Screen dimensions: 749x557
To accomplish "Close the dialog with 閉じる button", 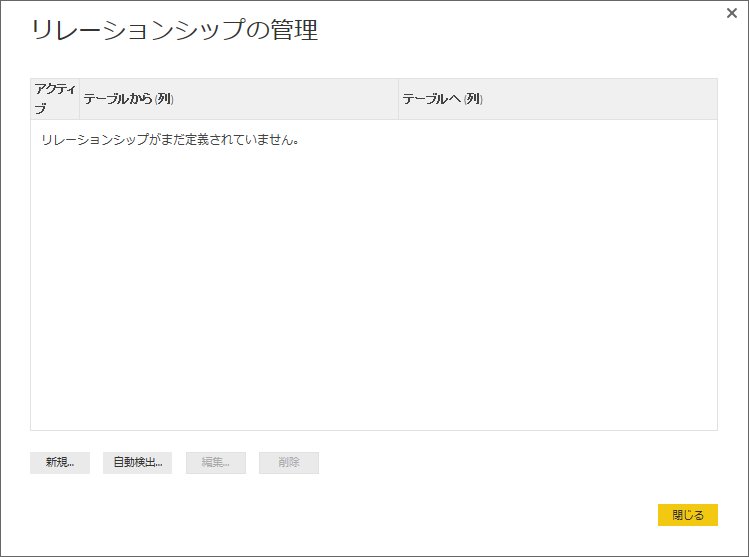I will coord(688,515).
